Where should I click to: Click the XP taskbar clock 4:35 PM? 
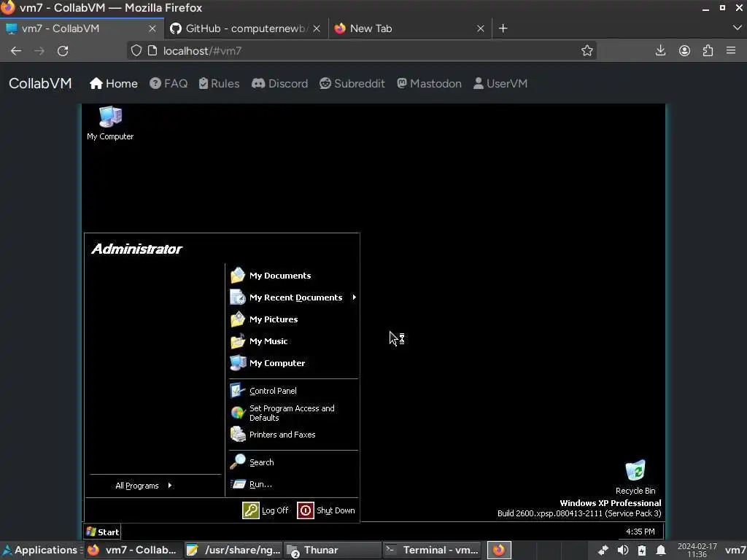(640, 532)
